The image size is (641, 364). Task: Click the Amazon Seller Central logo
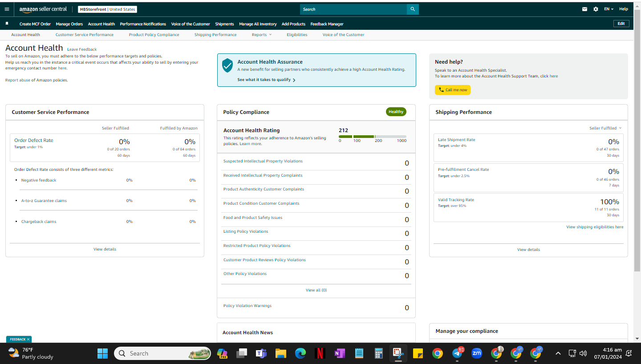coord(43,9)
